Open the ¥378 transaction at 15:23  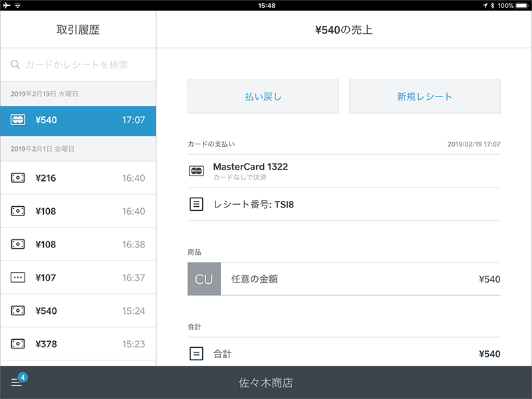[x=78, y=344]
